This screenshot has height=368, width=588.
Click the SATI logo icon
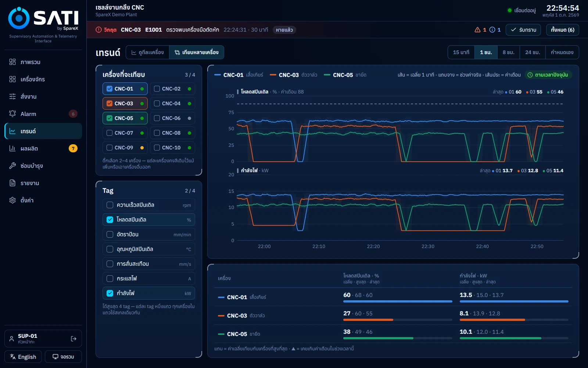point(19,18)
